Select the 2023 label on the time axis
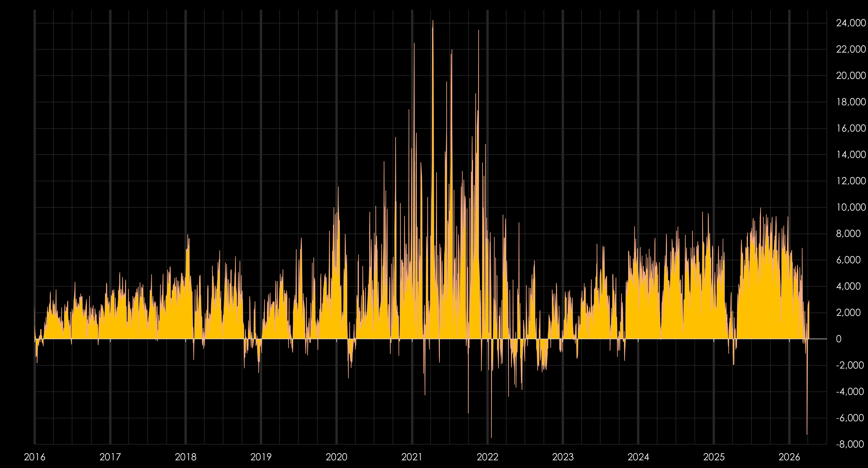The height and width of the screenshot is (468, 868). (563, 457)
